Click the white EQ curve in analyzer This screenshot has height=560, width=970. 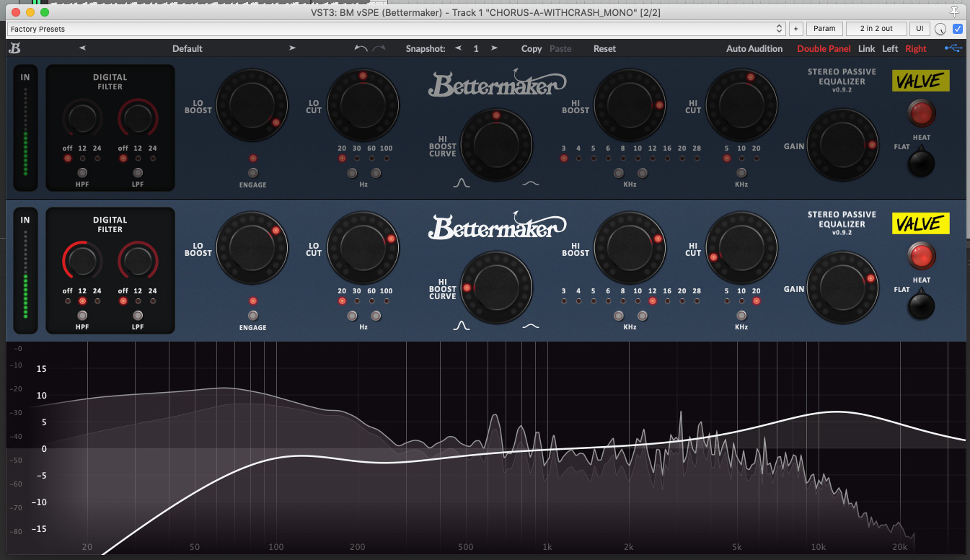coord(548,450)
